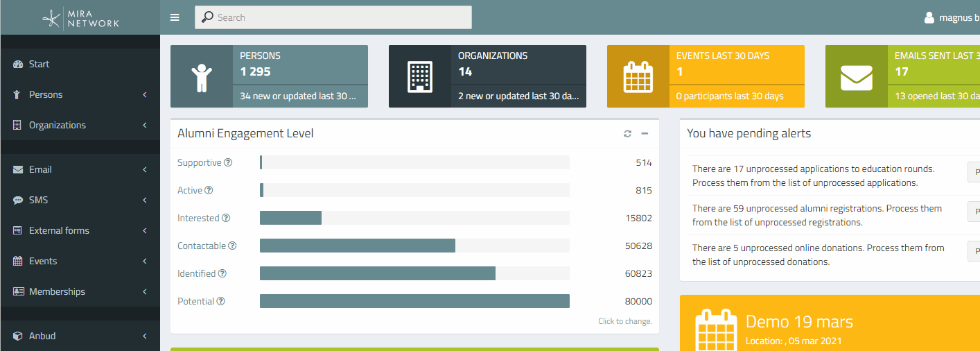Click the user avatar icon in header
This screenshot has height=351, width=980.
tap(929, 18)
